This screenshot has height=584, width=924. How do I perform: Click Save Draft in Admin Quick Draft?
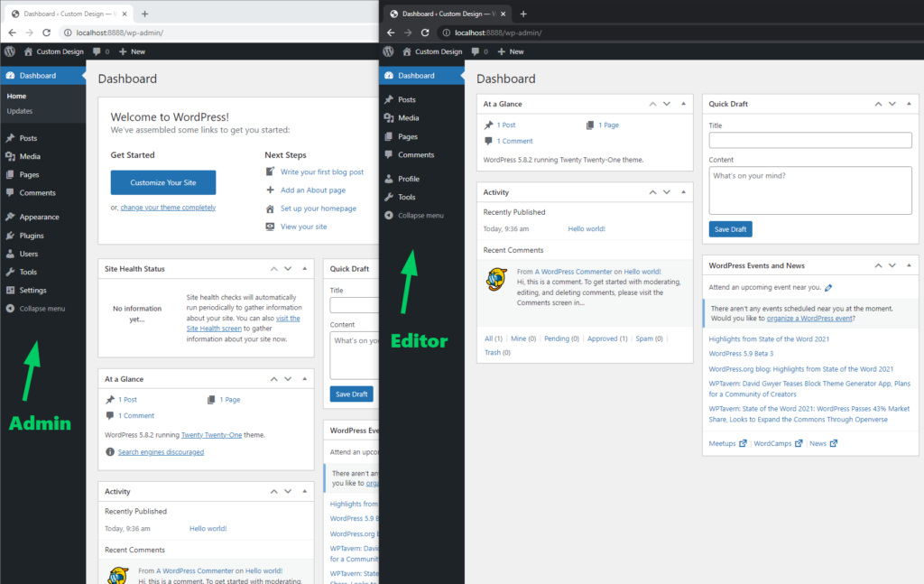(351, 394)
